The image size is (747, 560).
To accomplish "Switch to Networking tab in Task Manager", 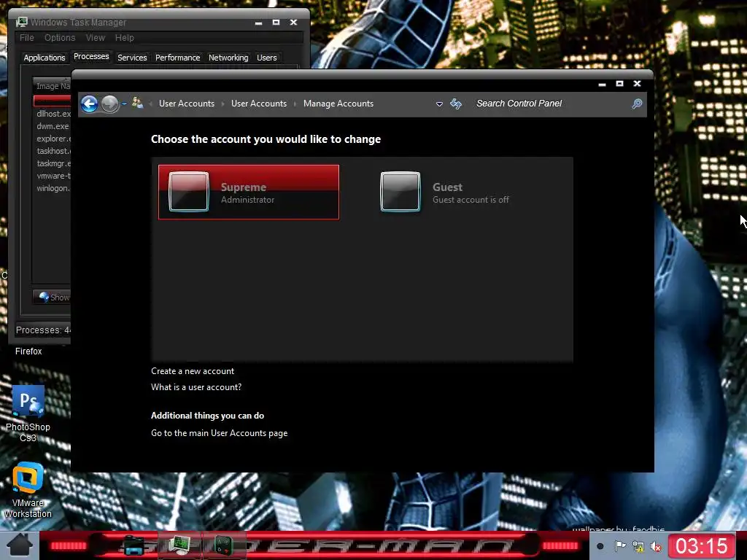I will click(228, 58).
